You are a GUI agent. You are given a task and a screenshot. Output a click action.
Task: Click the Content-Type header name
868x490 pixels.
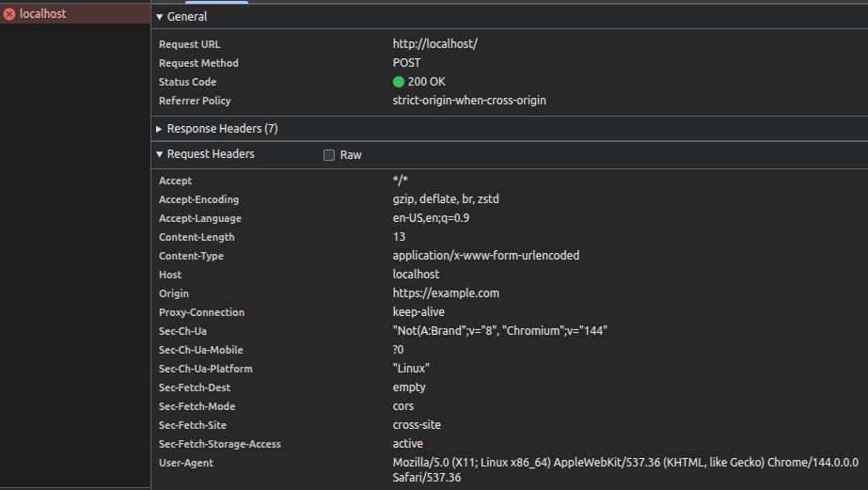(191, 256)
